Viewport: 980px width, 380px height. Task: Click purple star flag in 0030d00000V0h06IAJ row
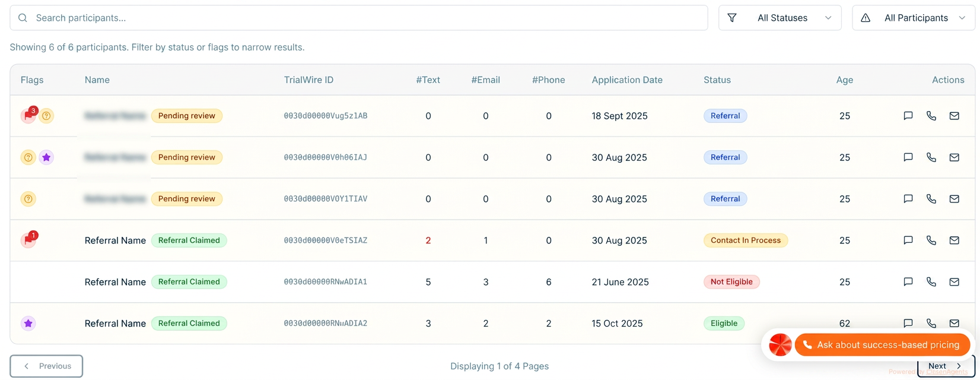[46, 157]
